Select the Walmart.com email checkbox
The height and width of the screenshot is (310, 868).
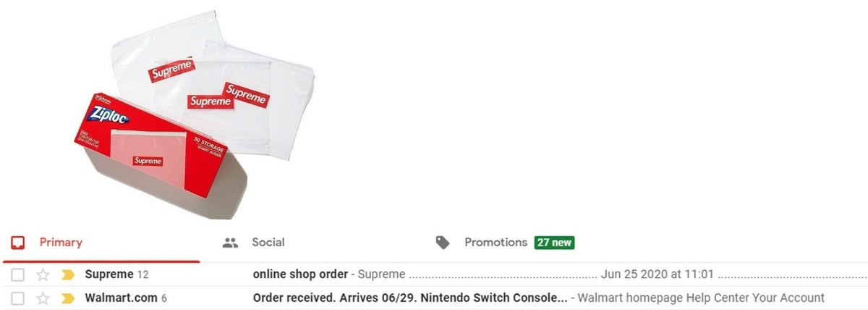pyautogui.click(x=19, y=298)
